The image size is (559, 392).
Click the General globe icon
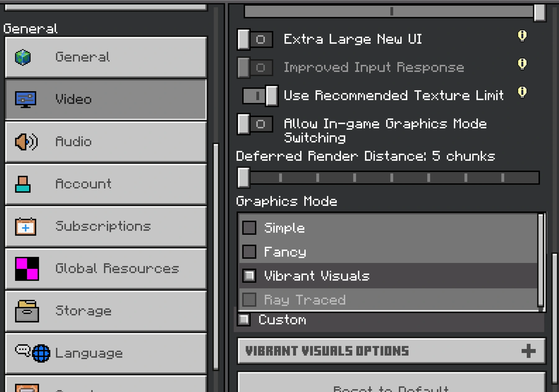click(x=23, y=57)
